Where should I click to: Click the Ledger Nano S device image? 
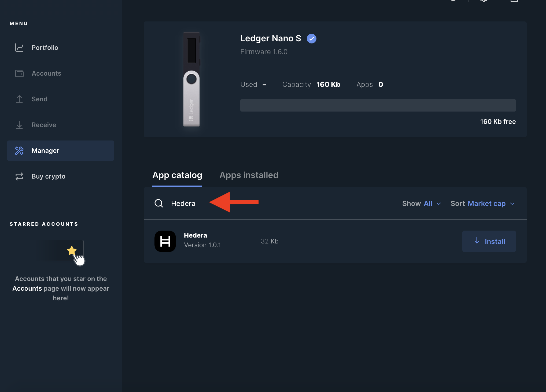191,79
